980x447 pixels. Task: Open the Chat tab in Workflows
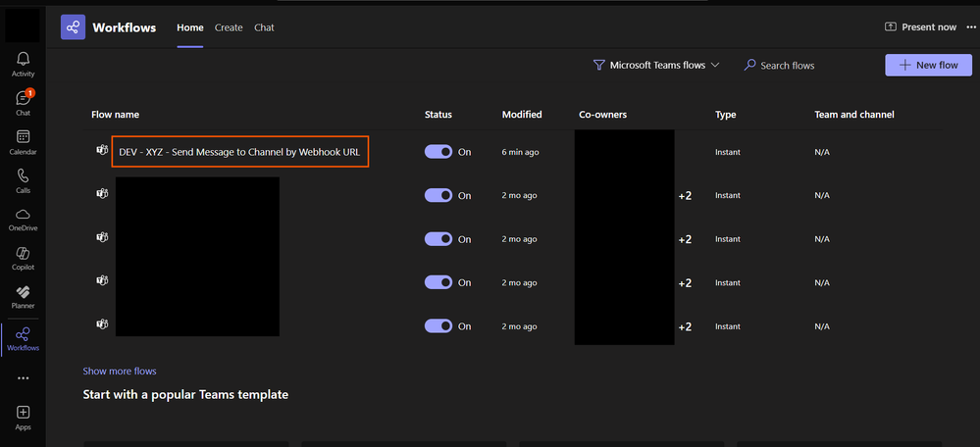(x=264, y=27)
